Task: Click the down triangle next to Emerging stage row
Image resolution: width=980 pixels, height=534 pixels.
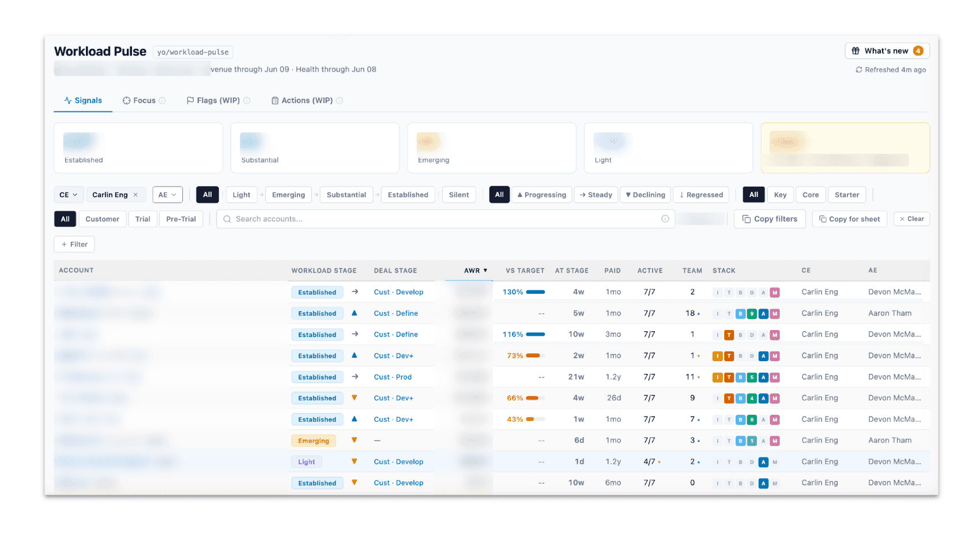Action: [x=355, y=440]
